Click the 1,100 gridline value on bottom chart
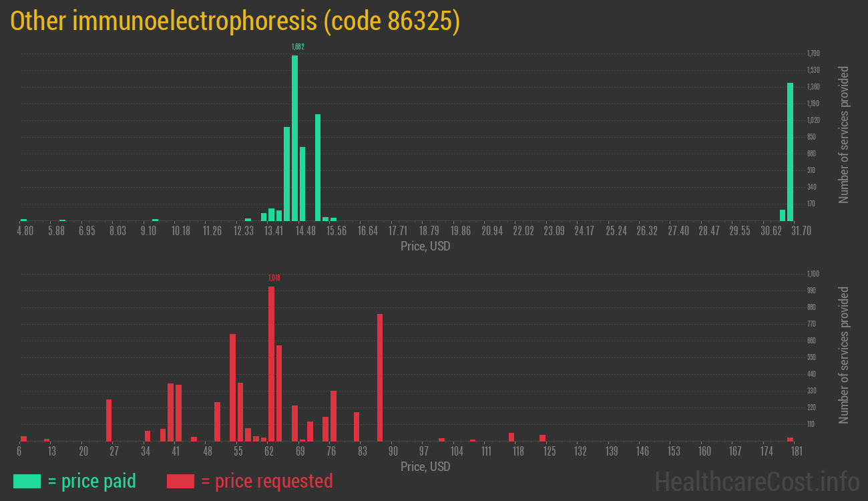This screenshot has height=501, width=868. [x=812, y=273]
